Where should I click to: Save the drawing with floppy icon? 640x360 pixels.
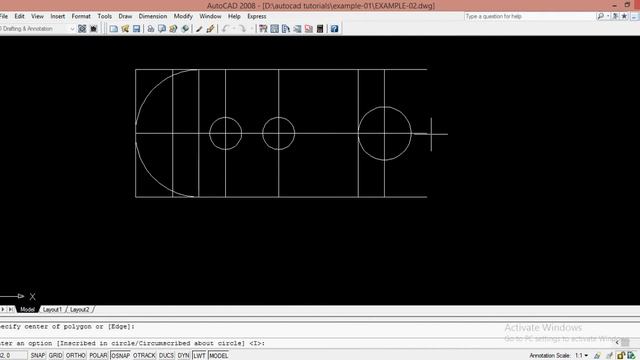tap(136, 29)
